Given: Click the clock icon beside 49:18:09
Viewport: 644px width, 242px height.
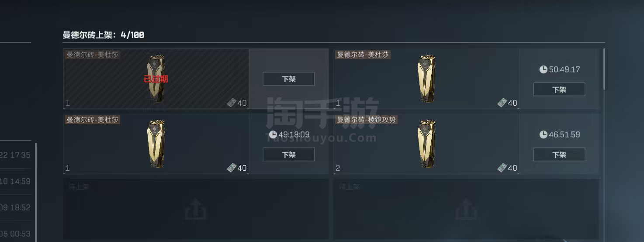Looking at the screenshot, I should click(273, 135).
